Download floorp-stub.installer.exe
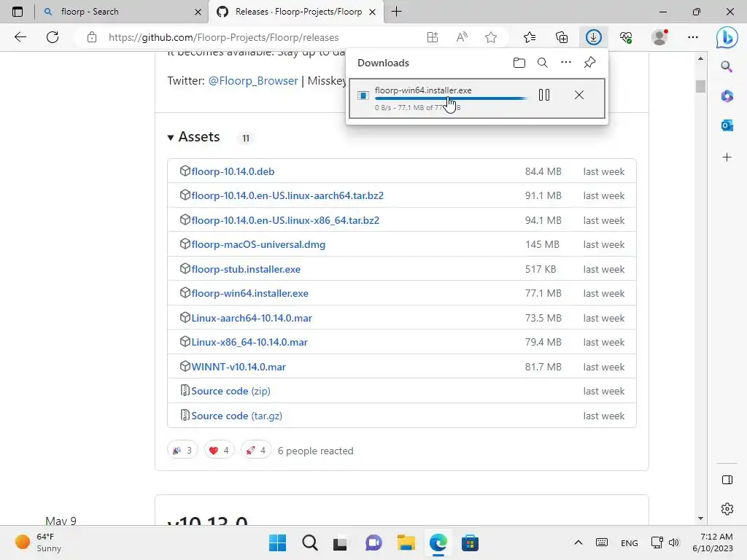The width and height of the screenshot is (747, 560). pos(246,269)
